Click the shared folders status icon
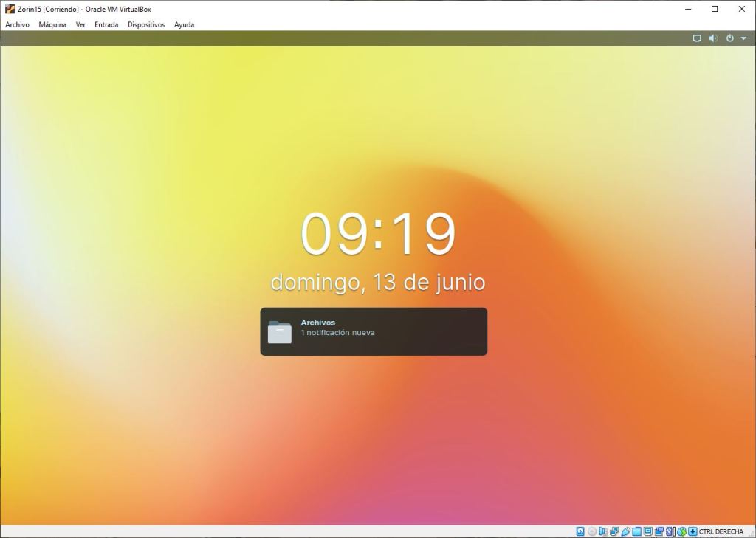The width and height of the screenshot is (756, 538). point(636,531)
